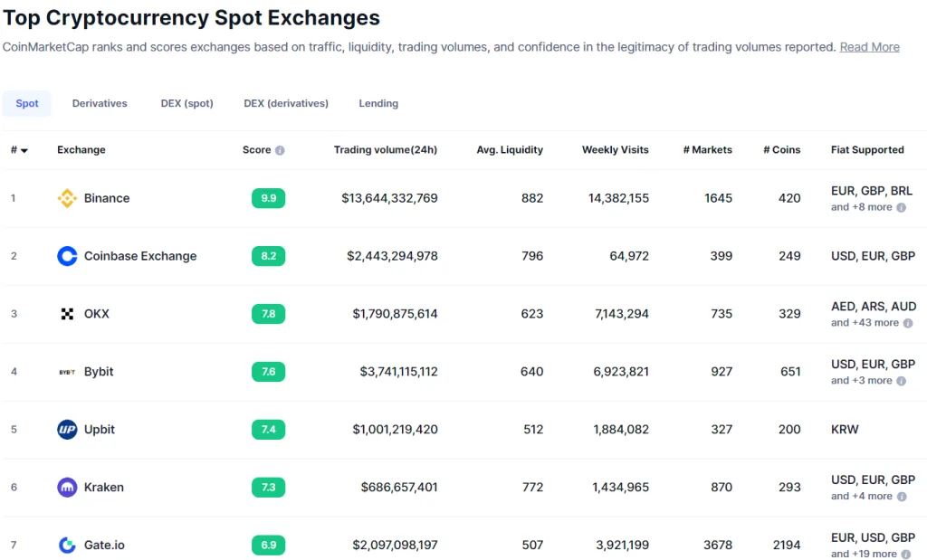This screenshot has height=560, width=927.
Task: Open the Read More link
Action: (870, 47)
